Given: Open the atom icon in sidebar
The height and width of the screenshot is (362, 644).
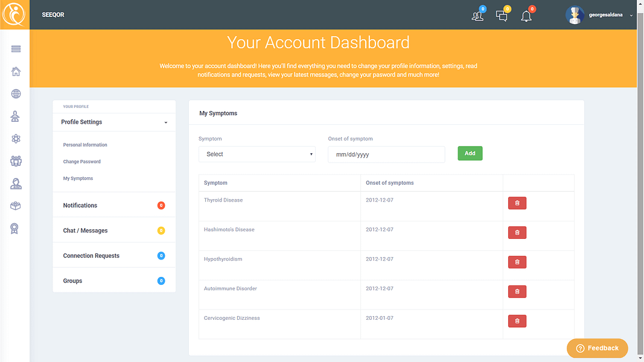Looking at the screenshot, I should click(16, 139).
